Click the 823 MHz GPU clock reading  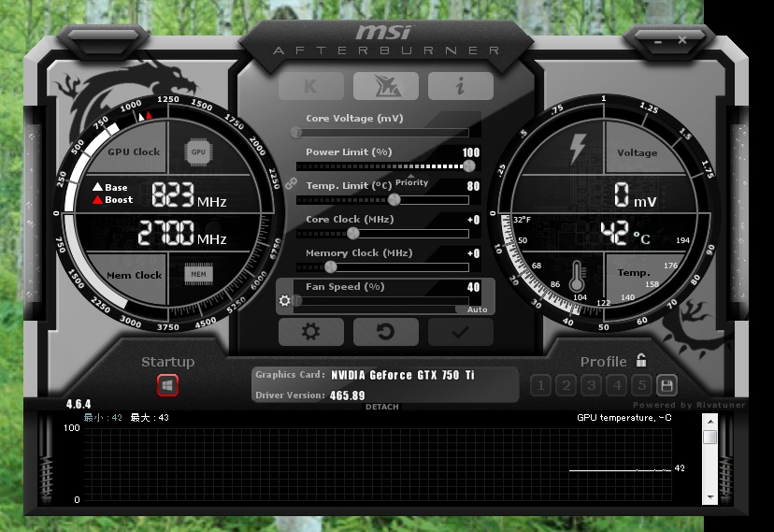[x=189, y=194]
